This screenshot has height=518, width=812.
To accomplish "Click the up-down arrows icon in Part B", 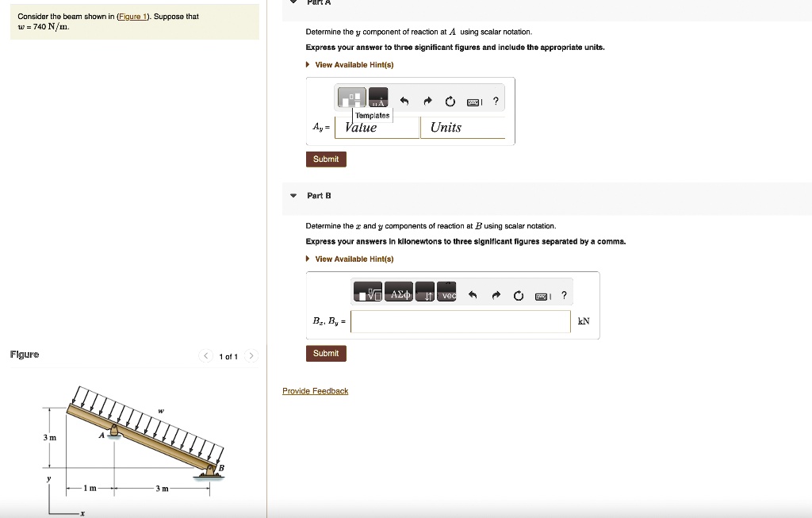I will tap(426, 294).
